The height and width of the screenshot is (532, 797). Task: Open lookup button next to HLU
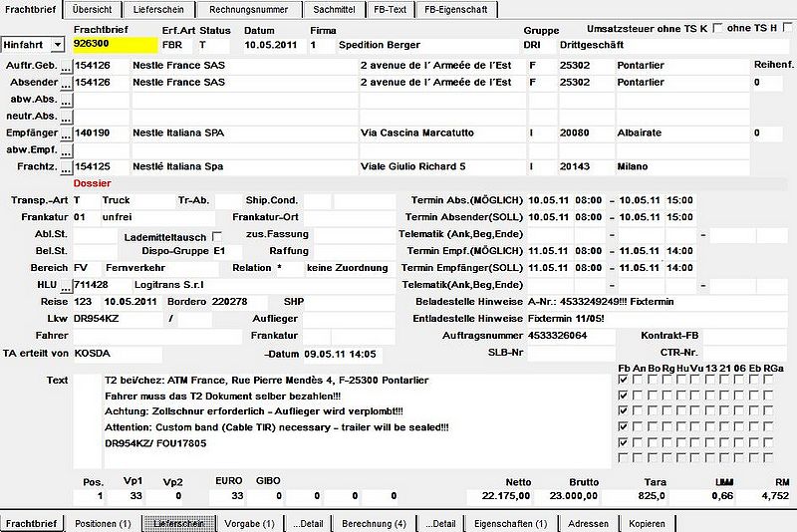pyautogui.click(x=66, y=286)
